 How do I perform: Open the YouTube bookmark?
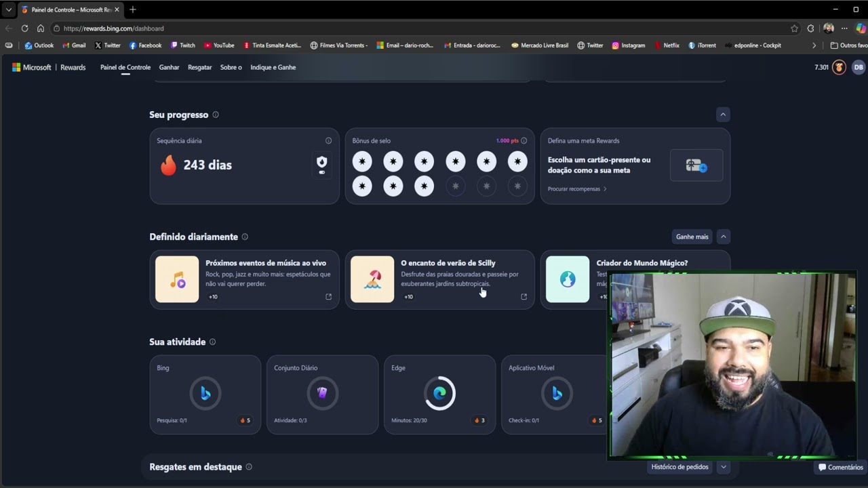click(219, 45)
